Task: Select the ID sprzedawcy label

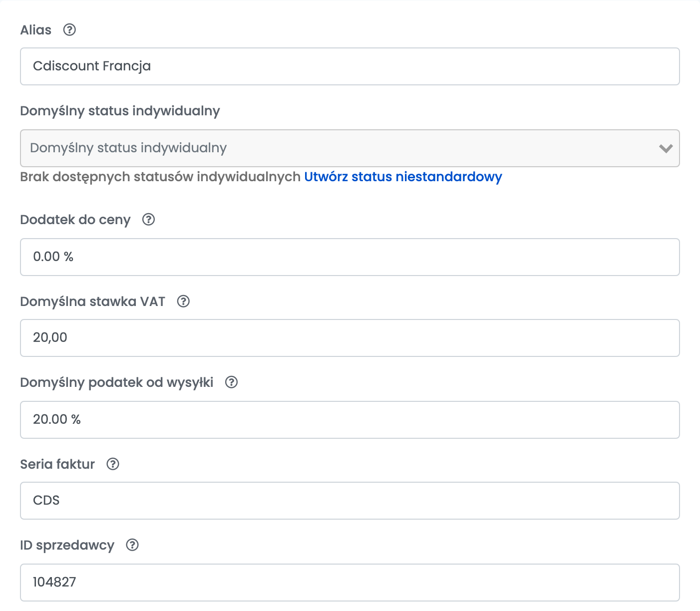Action: 67,545
